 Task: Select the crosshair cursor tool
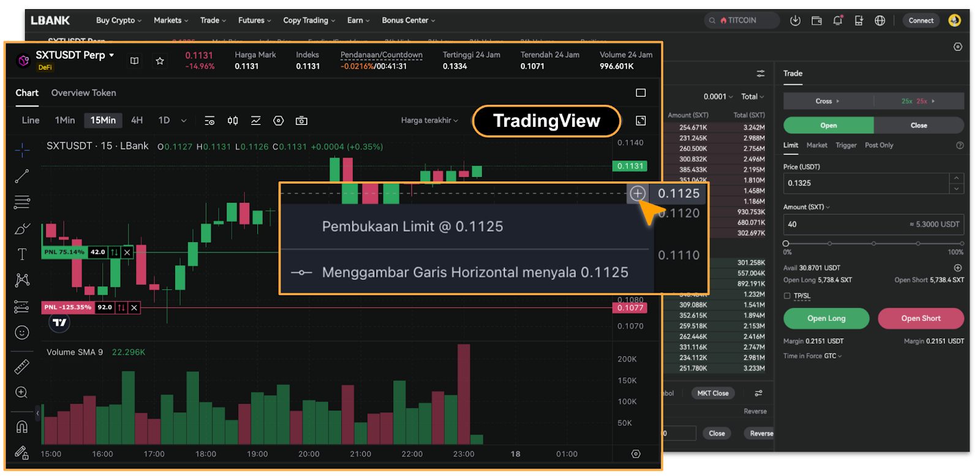[22, 150]
